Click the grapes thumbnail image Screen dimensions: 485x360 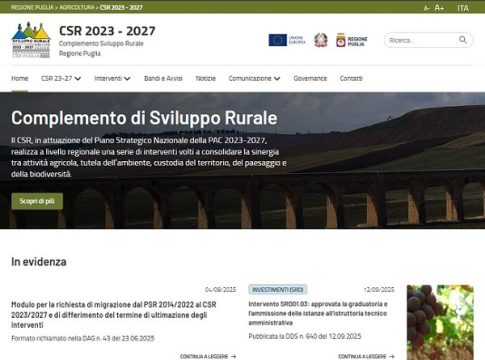440,322
